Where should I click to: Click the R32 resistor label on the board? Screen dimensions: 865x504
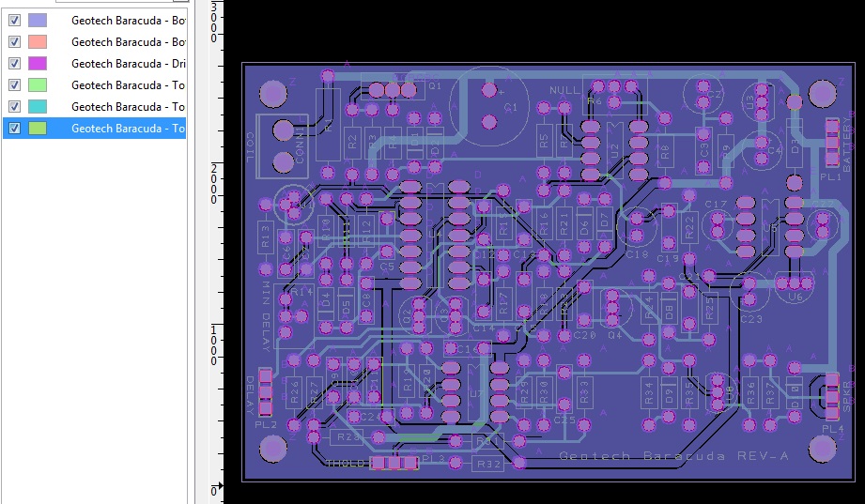tap(488, 465)
